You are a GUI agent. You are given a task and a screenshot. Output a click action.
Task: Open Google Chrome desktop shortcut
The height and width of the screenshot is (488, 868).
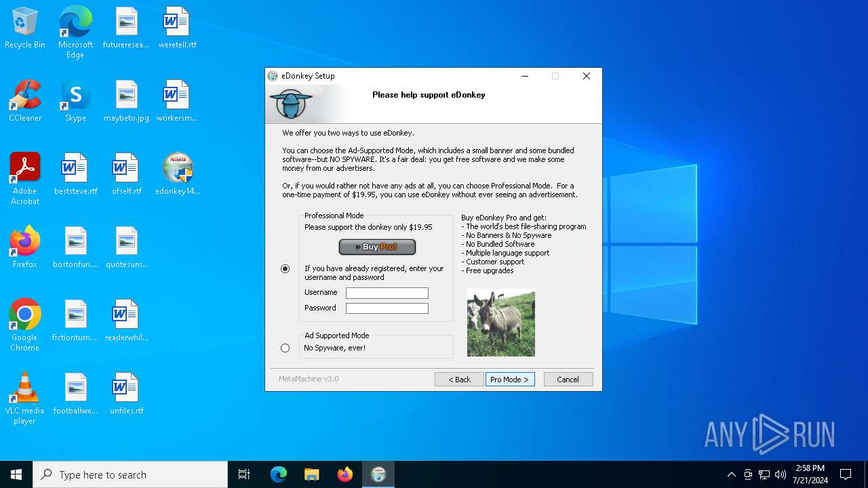pyautogui.click(x=25, y=325)
